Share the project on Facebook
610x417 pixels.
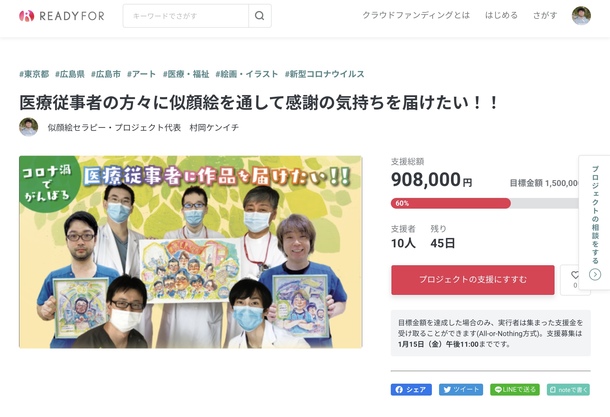tap(411, 389)
